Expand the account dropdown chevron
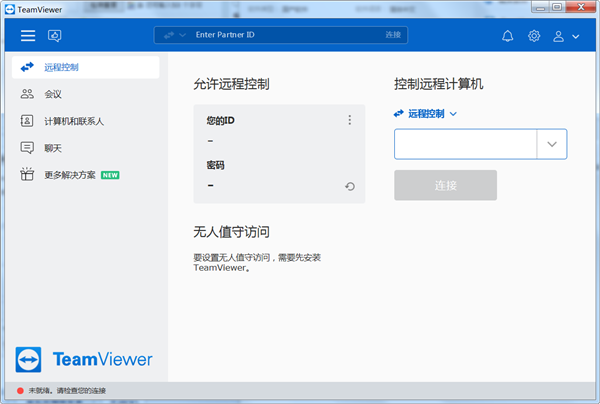The height and width of the screenshot is (404, 600). click(x=576, y=37)
